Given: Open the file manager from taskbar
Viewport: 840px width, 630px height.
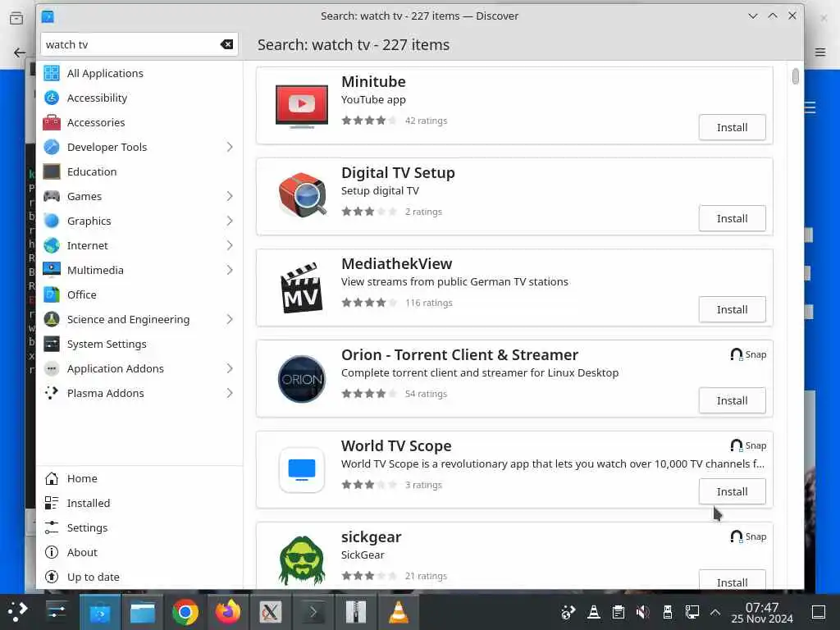Looking at the screenshot, I should coord(143,612).
